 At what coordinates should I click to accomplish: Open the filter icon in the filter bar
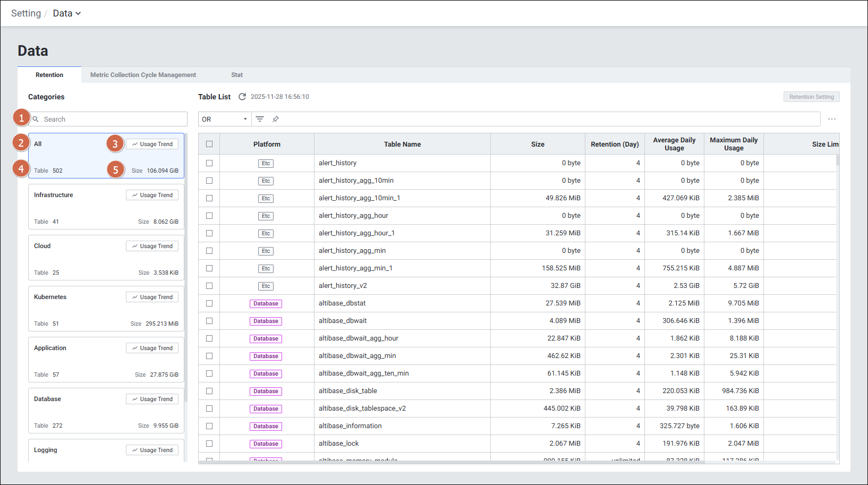click(x=260, y=119)
